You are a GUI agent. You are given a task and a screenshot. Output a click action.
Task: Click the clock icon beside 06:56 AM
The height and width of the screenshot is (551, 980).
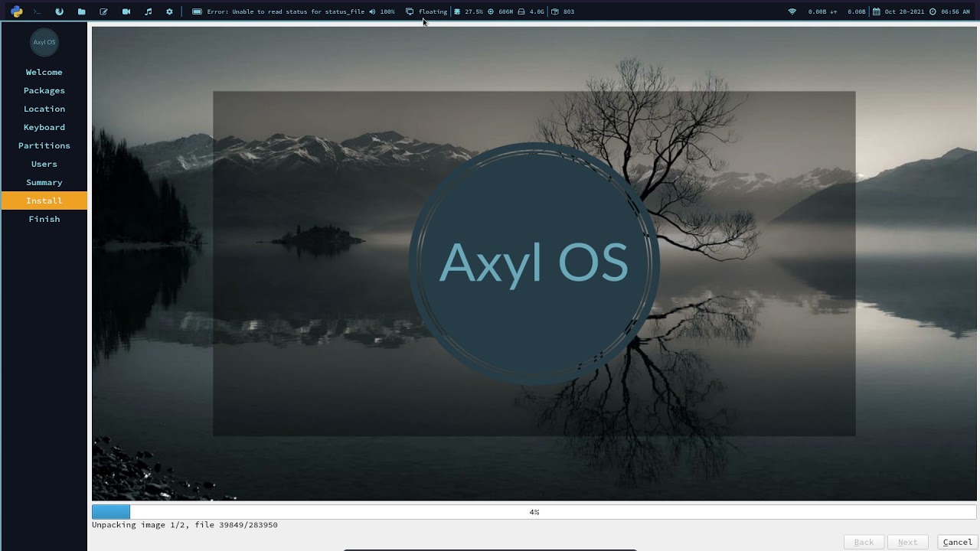tap(933, 11)
